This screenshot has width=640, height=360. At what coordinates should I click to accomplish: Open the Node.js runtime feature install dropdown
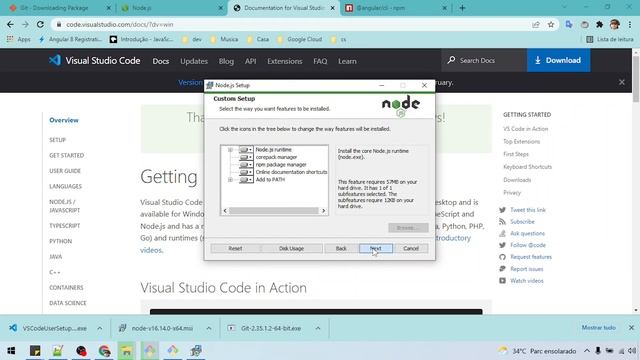(x=246, y=150)
